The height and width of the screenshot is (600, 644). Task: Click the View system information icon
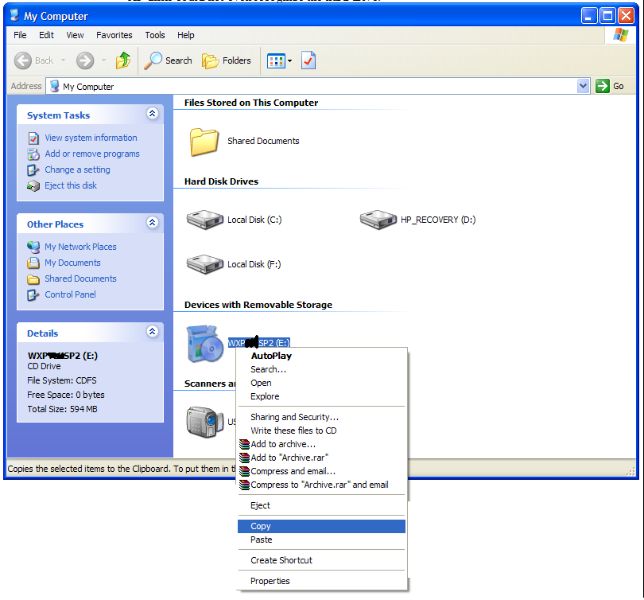pyautogui.click(x=33, y=138)
